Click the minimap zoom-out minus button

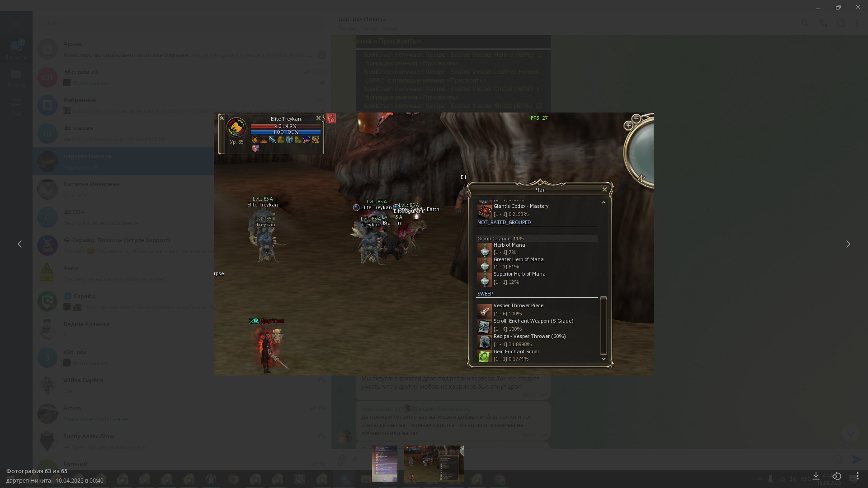(x=637, y=118)
